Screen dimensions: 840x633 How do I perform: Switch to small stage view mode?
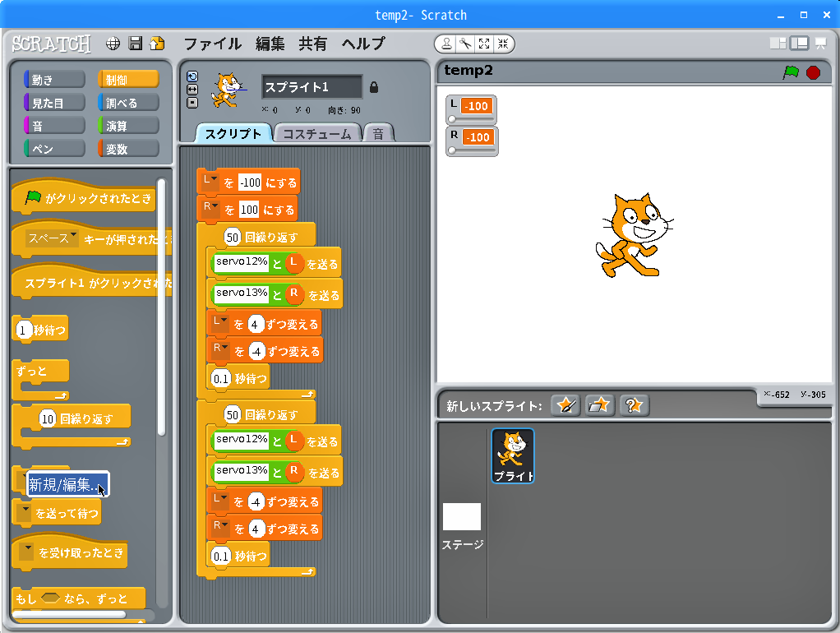pyautogui.click(x=778, y=44)
